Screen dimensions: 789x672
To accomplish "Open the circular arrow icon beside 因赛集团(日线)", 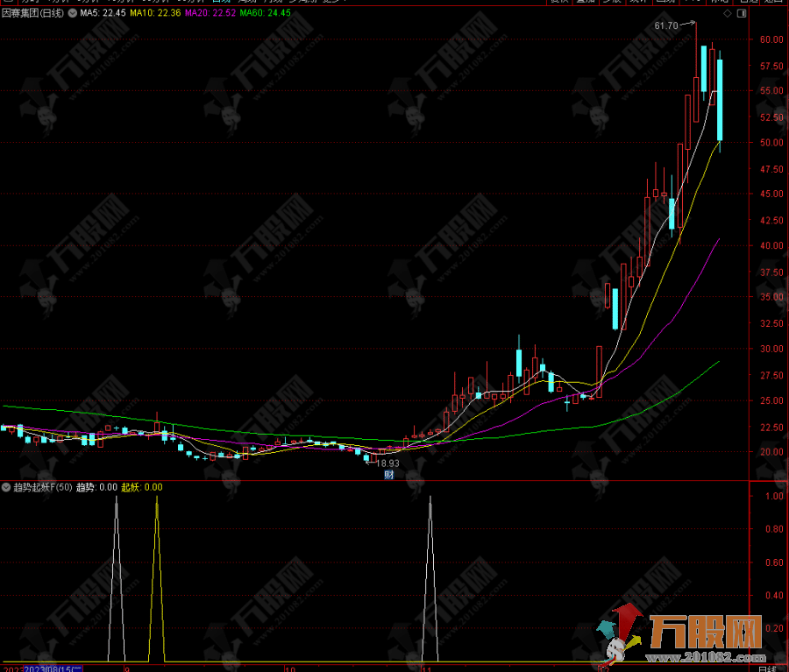I will 72,14.
